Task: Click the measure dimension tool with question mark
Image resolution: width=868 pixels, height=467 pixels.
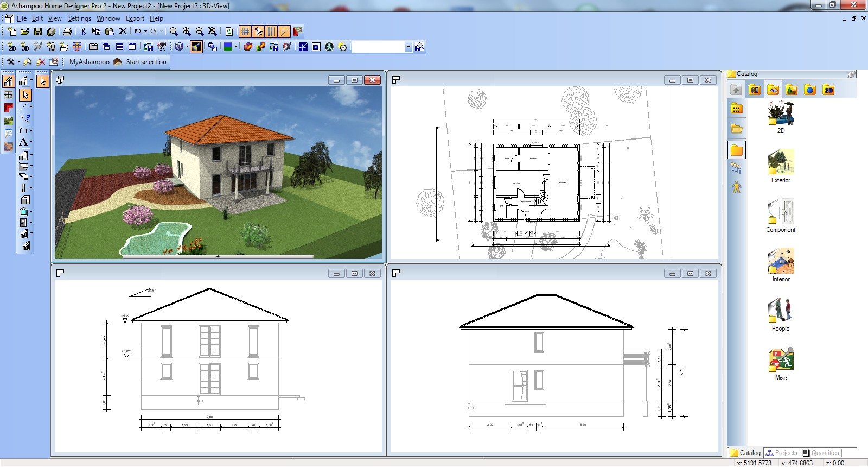Action: [x=25, y=118]
